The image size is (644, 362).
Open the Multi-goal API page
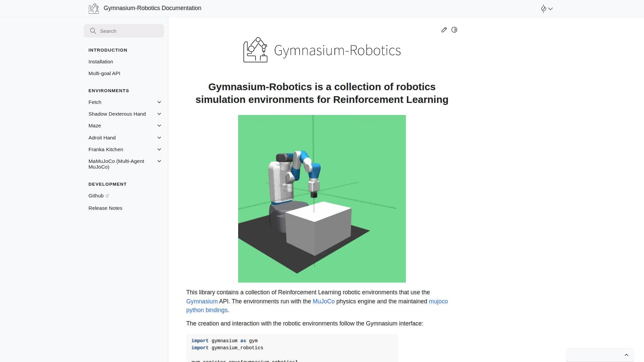point(104,73)
